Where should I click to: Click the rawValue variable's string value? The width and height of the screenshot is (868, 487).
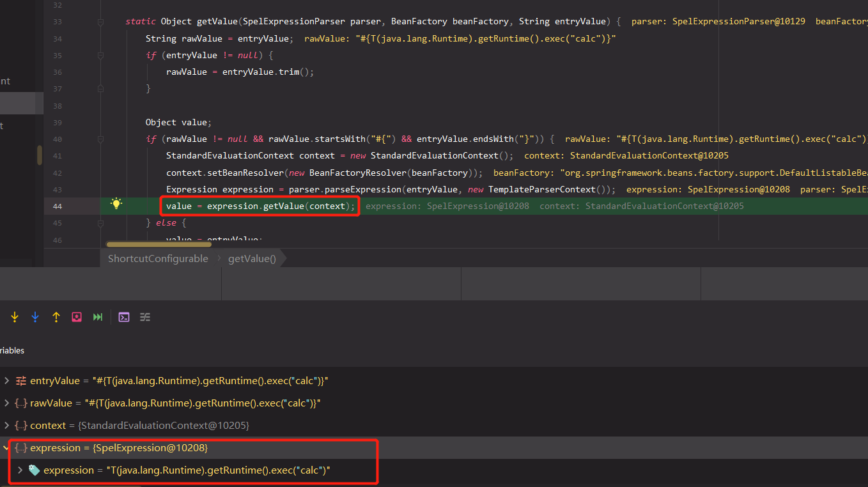pos(204,403)
